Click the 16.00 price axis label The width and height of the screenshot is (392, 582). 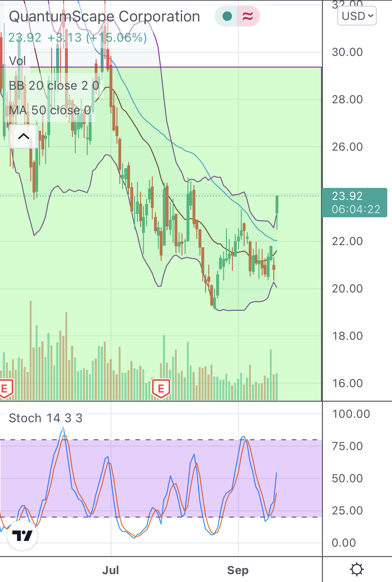point(347,383)
